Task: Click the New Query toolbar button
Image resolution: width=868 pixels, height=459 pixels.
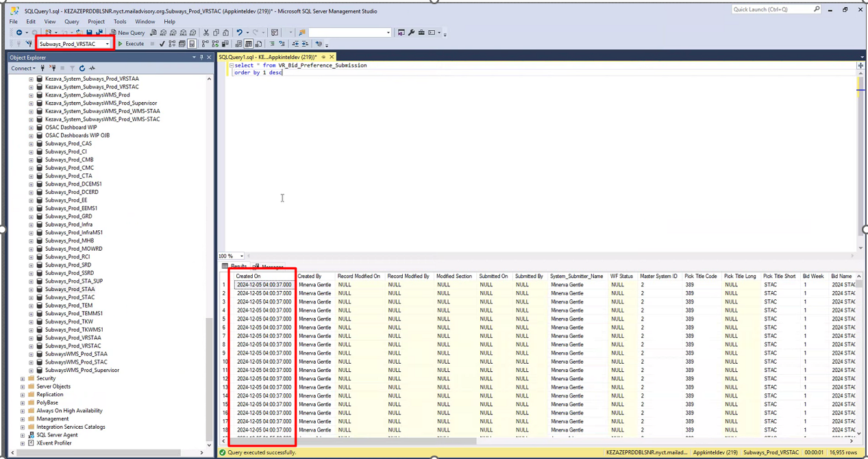Action: tap(127, 32)
